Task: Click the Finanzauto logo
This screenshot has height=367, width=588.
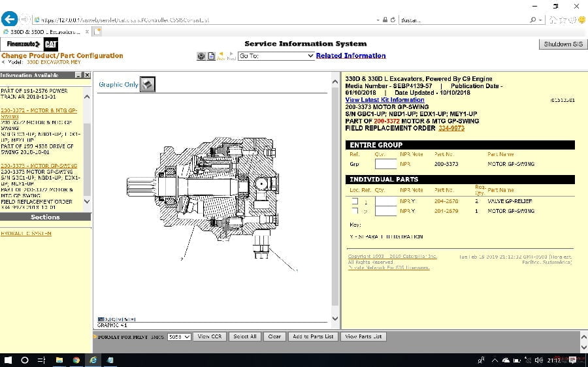Action: tap(22, 44)
